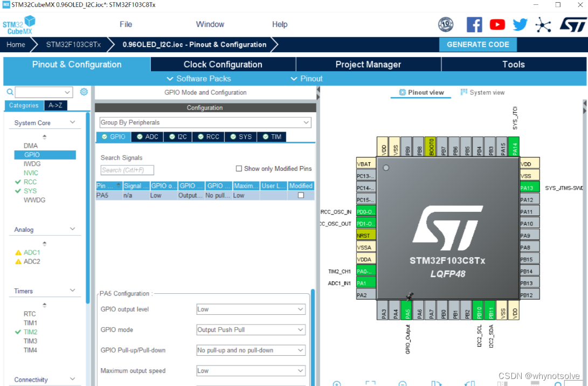Open the Maximum output speed dropdown
The height and width of the screenshot is (386, 588).
coord(251,370)
